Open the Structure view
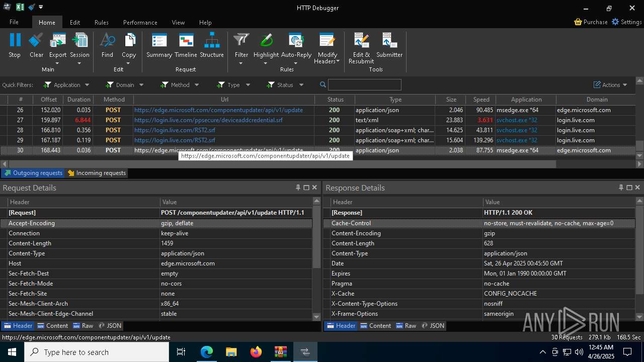644x362 pixels. [x=212, y=45]
